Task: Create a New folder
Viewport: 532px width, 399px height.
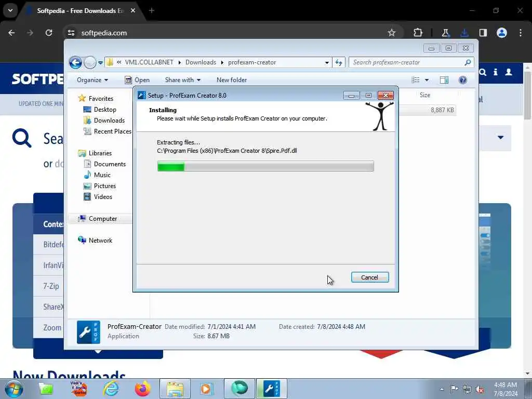Action: [232, 80]
